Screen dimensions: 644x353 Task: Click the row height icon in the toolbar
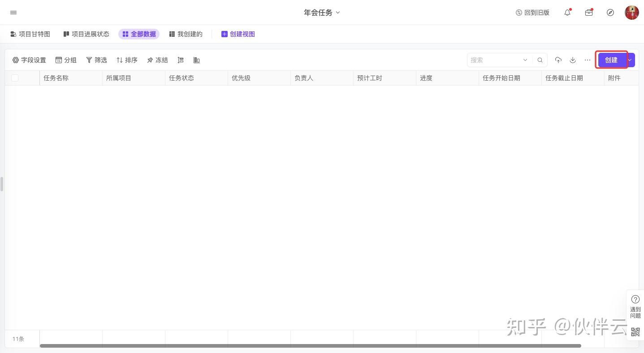tap(181, 60)
